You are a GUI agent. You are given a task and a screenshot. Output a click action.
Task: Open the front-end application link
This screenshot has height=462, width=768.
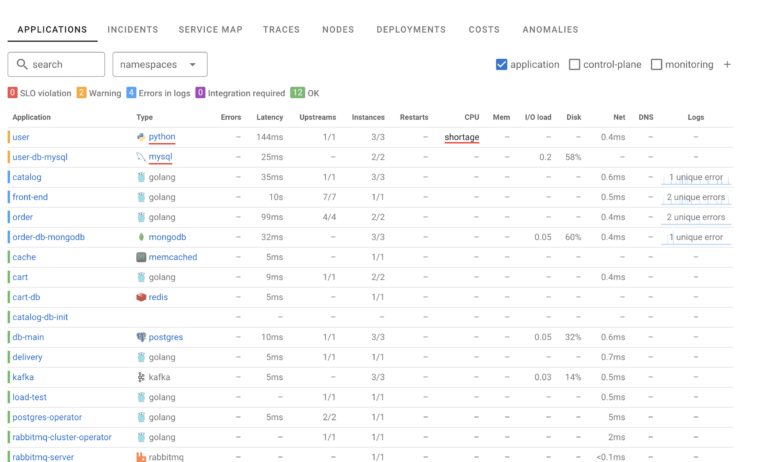click(x=30, y=197)
